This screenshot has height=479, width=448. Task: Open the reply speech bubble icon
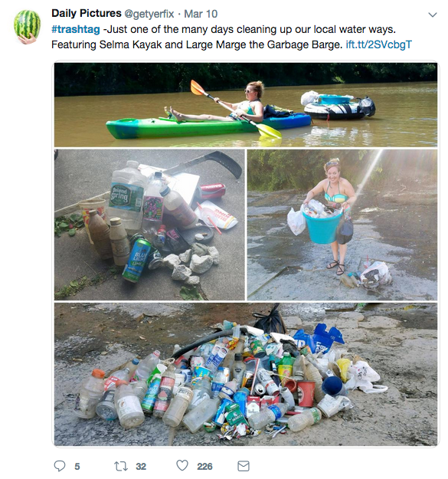tap(60, 466)
